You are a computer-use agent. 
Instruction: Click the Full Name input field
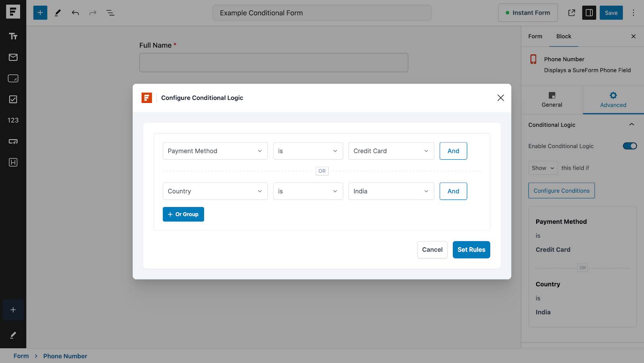point(274,63)
